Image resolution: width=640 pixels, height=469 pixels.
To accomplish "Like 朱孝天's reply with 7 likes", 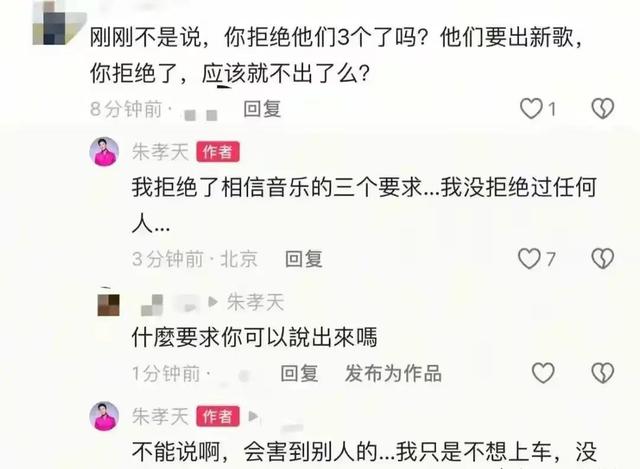I will [x=529, y=259].
